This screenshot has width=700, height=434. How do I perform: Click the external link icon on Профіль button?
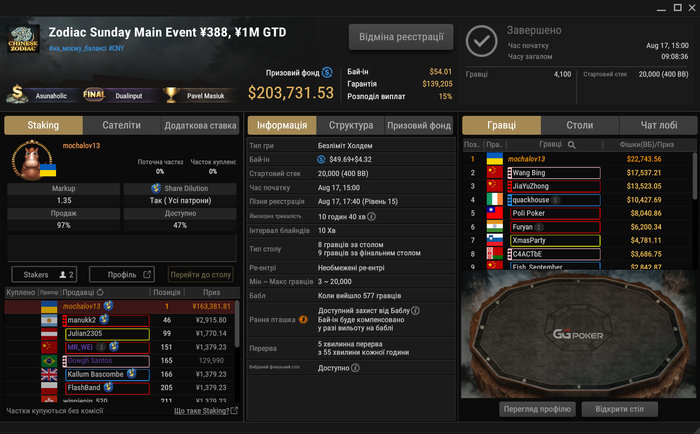[x=147, y=274]
